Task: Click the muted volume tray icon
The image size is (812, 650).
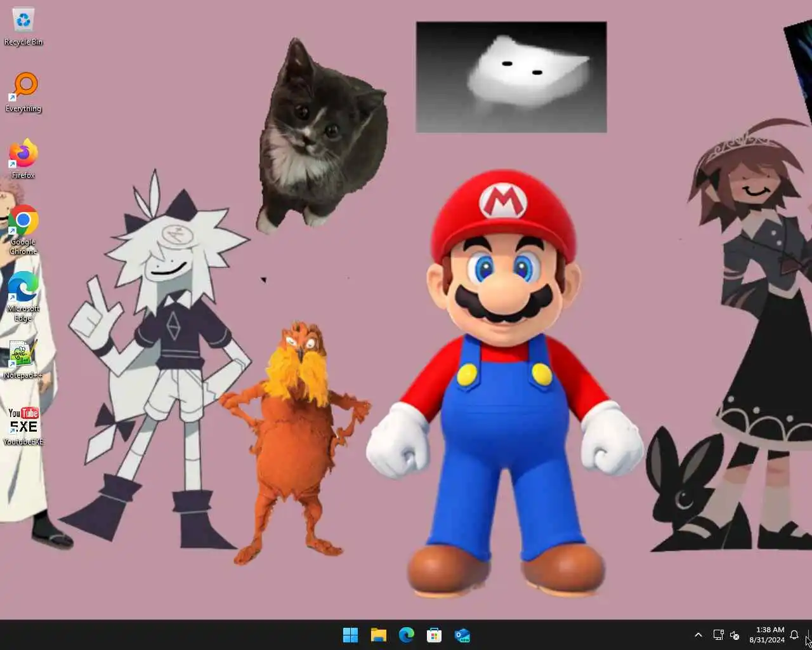Action: (735, 635)
